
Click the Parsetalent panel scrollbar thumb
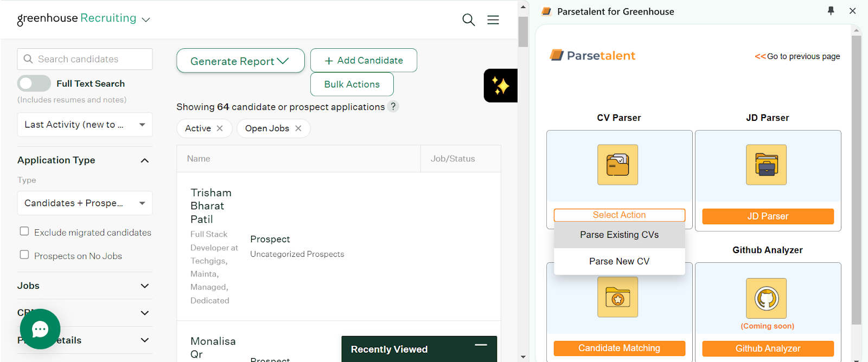(857, 180)
